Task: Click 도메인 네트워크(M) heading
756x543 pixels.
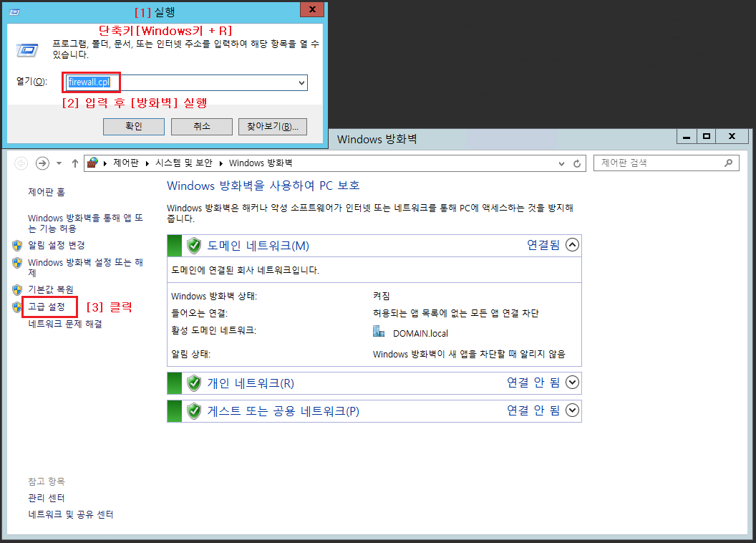Action: click(258, 246)
